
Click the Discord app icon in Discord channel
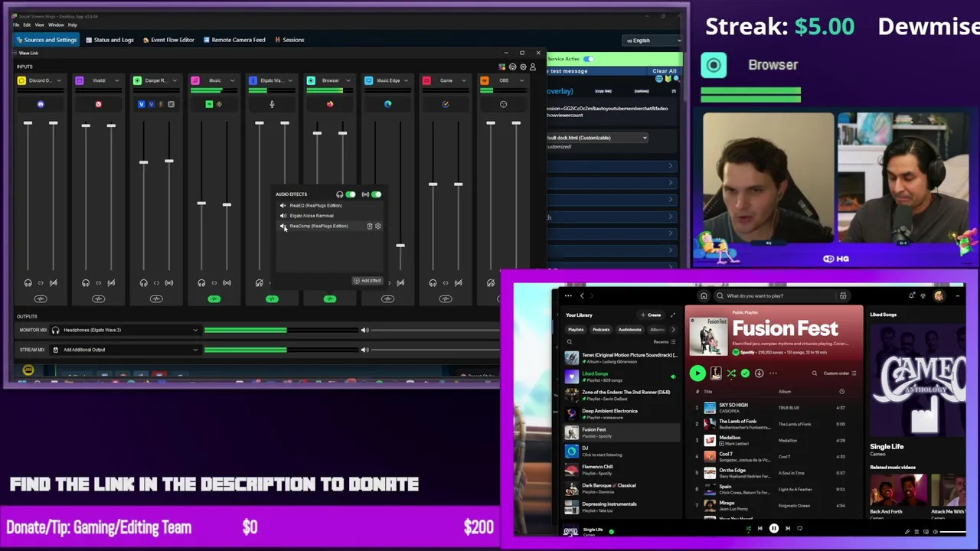coord(41,104)
